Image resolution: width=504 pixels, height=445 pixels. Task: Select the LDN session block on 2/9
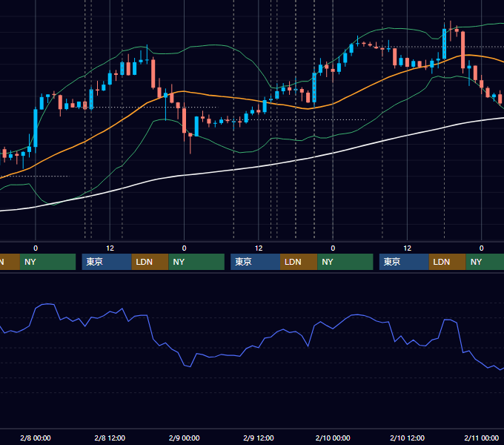tap(299, 262)
